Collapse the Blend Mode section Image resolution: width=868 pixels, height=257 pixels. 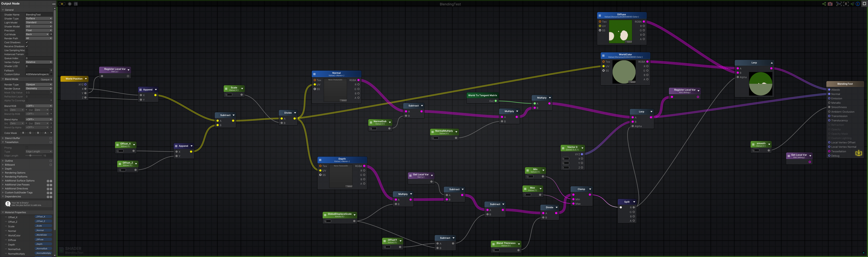[3, 79]
